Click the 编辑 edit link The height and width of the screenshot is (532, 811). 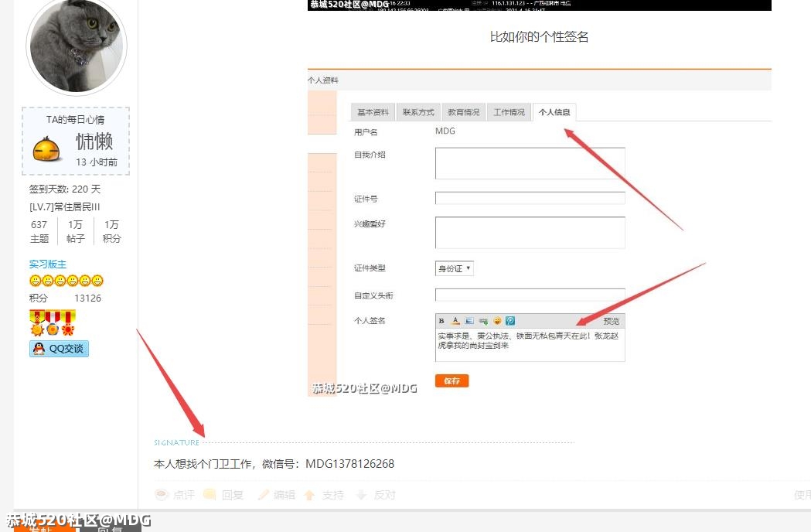[x=284, y=495]
